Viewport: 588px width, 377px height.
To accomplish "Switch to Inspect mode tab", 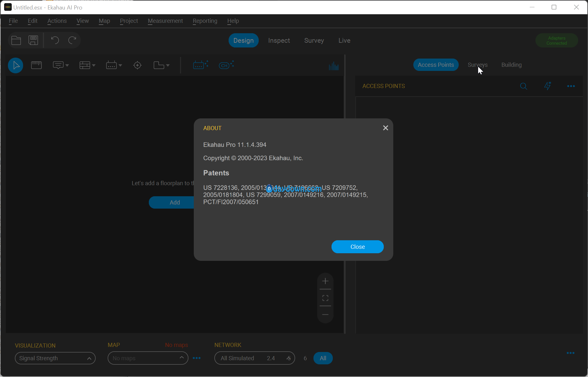I will coord(279,41).
